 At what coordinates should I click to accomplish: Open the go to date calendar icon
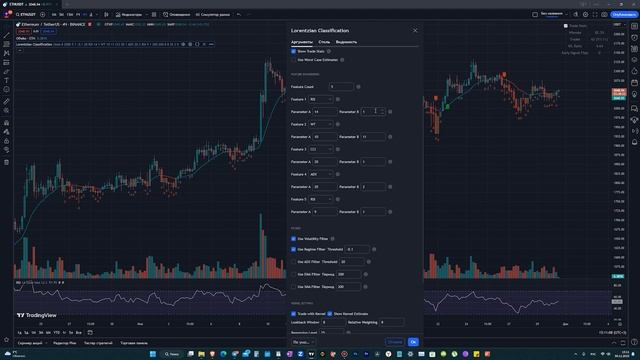90,333
